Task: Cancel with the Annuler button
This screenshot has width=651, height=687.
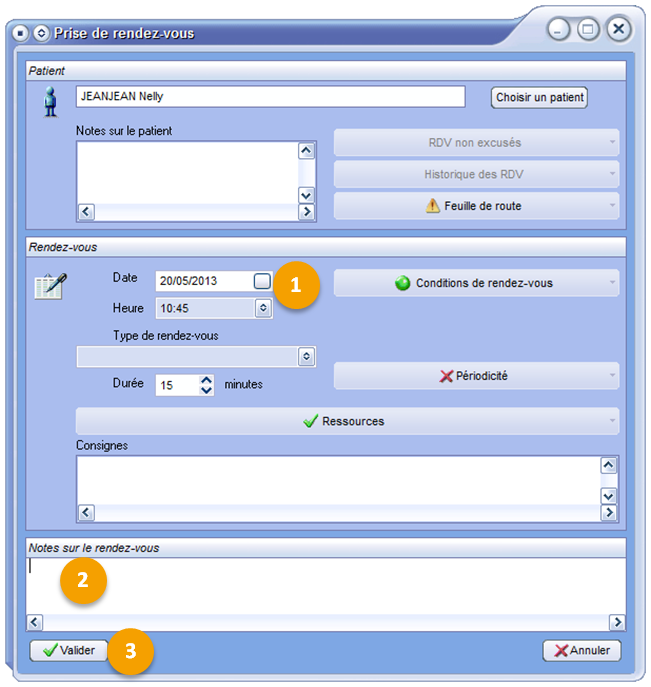Action: [x=582, y=650]
